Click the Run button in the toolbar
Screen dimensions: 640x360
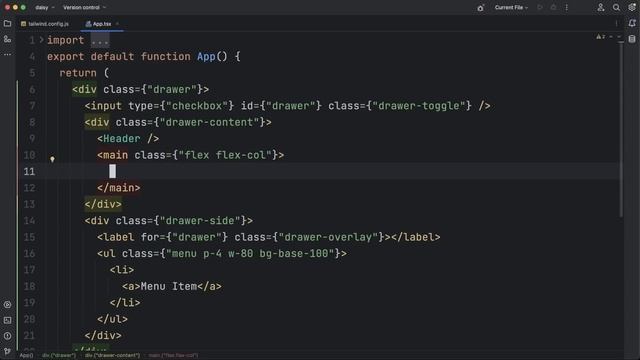540,7
